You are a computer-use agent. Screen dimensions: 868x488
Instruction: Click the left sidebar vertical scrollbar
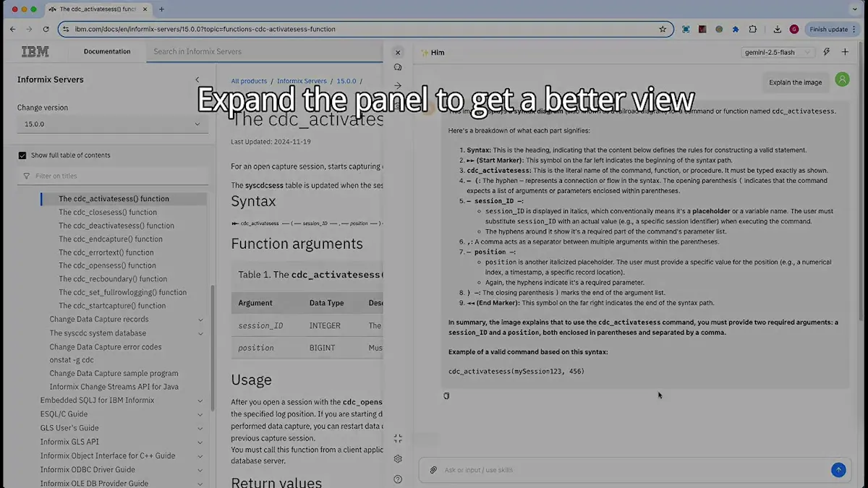[212, 347]
